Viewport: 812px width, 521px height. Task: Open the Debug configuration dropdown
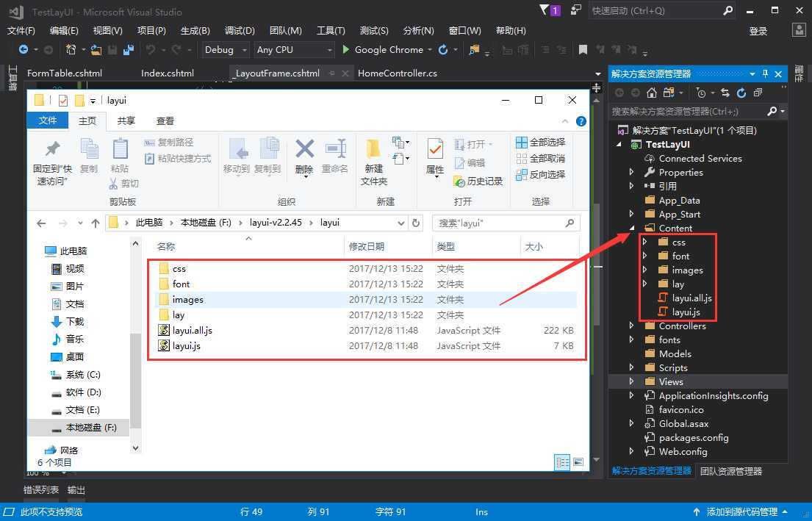click(x=226, y=50)
